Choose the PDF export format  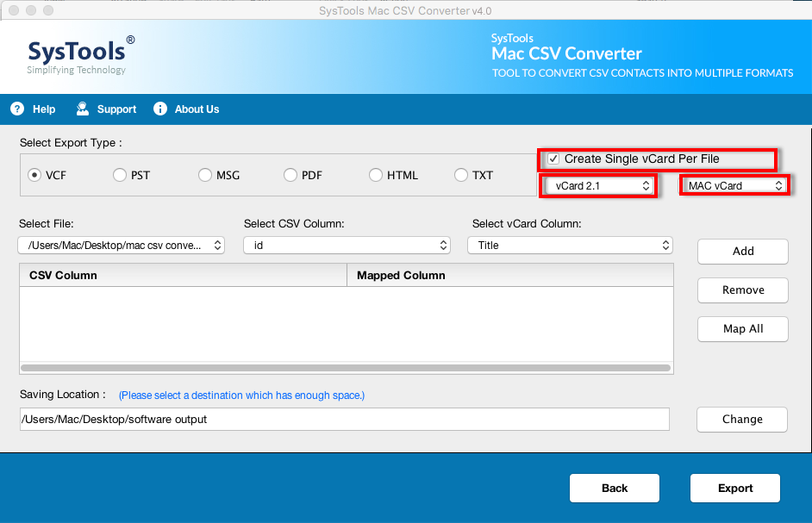[x=290, y=175]
